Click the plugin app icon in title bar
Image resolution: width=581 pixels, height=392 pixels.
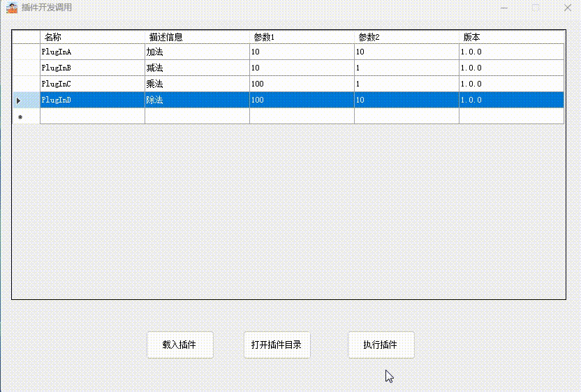click(x=12, y=8)
